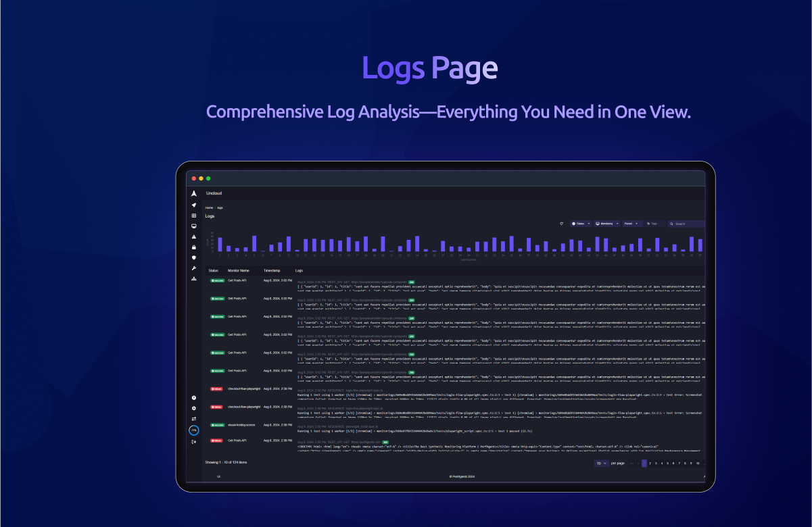Click the first row timestamp Aug 6, 2024, 3:02 PM

278,280
